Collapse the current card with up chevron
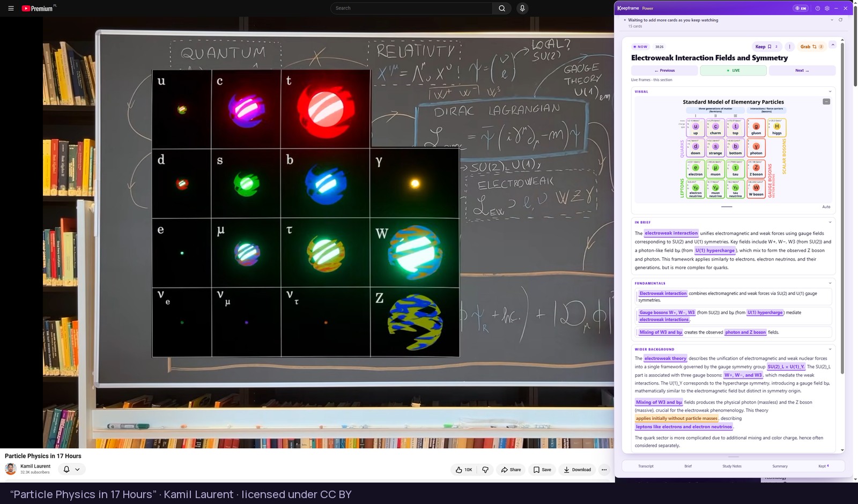 [x=833, y=45]
